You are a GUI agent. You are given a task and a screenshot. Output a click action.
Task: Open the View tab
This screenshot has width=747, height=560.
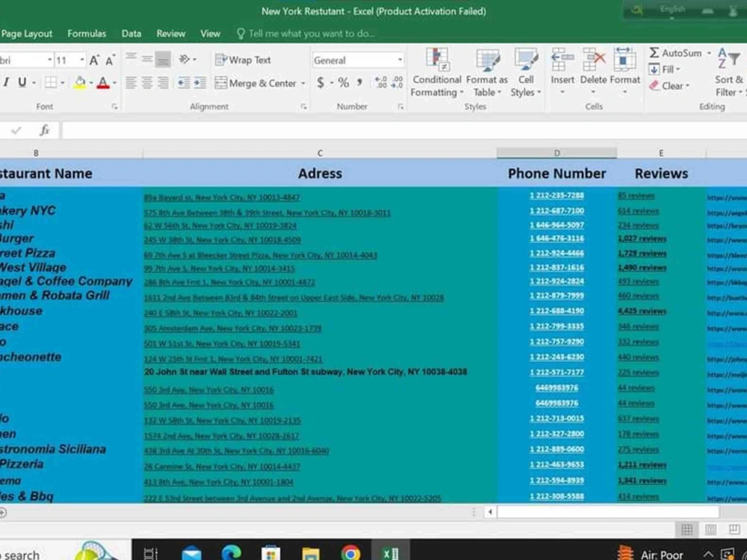pyautogui.click(x=210, y=34)
